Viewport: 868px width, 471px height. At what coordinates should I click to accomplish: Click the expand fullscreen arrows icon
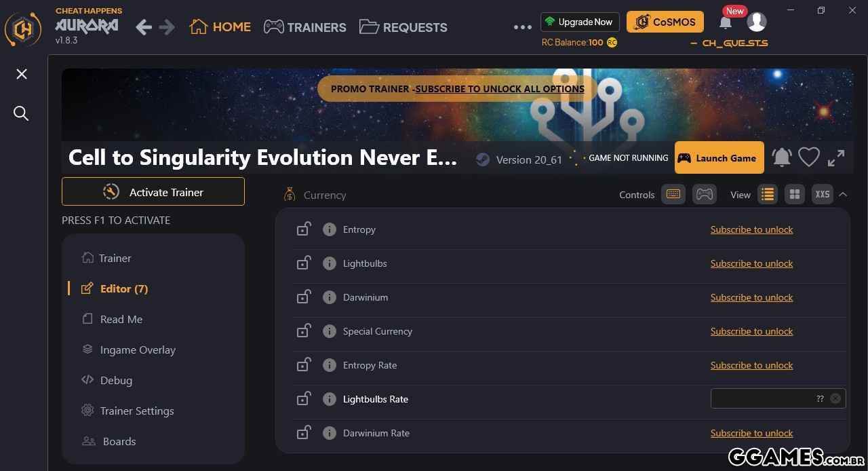click(x=836, y=157)
